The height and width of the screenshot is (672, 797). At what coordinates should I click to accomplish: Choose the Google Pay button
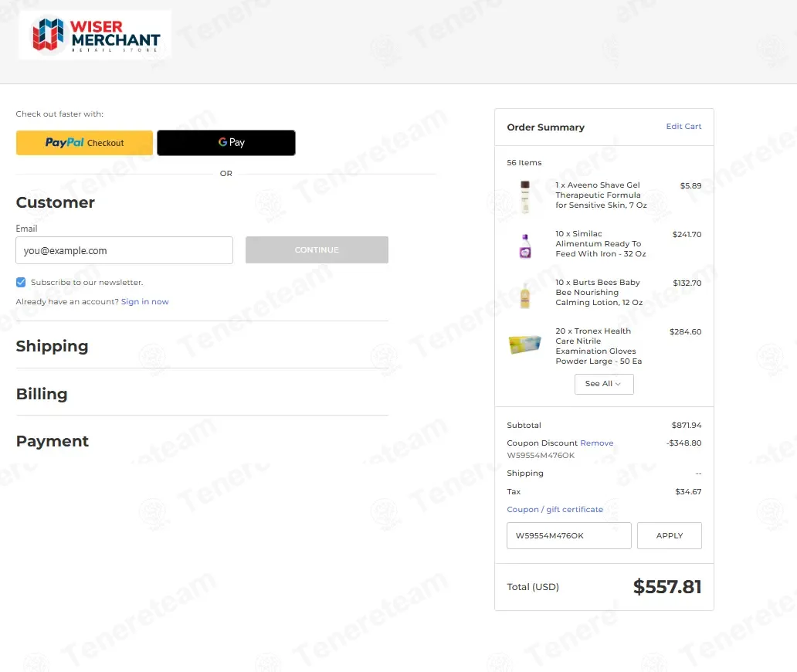(x=226, y=143)
